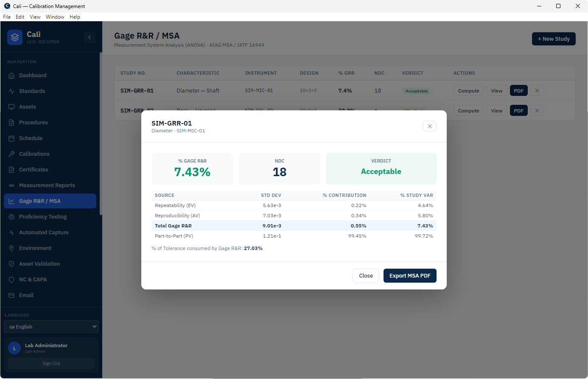Click the Proficiency Testing target icon
Screen dimensions: 588x379
tap(11, 217)
